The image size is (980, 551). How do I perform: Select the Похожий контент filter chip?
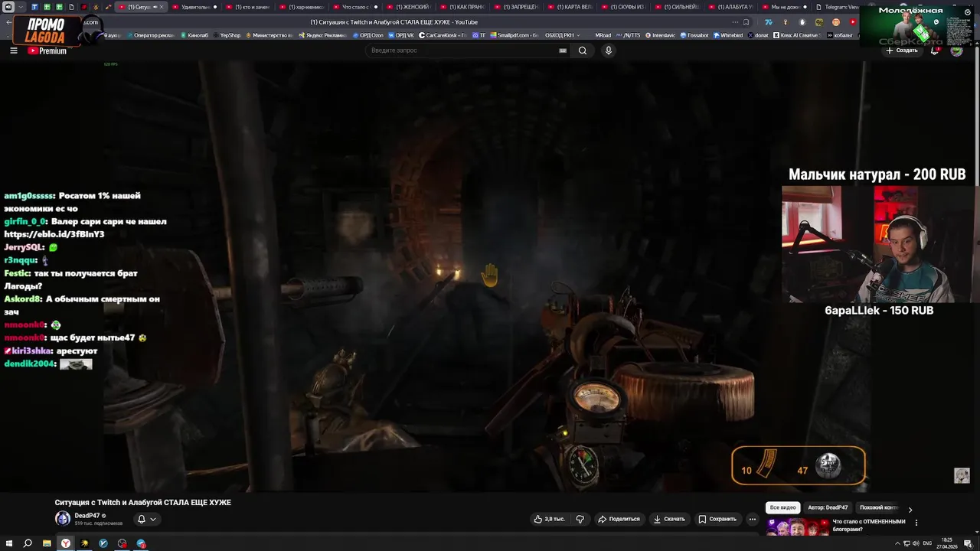tap(879, 507)
